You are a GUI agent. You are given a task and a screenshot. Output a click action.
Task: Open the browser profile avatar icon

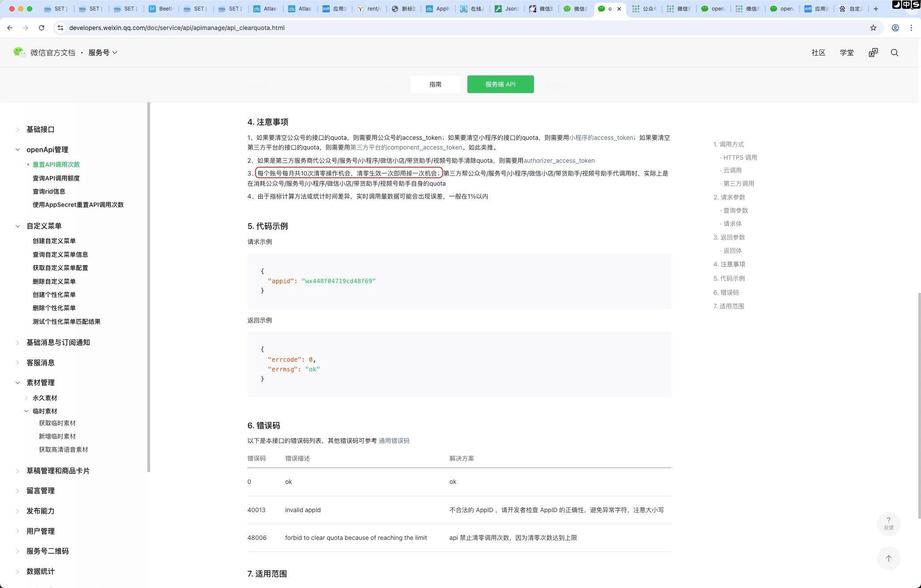click(x=895, y=28)
